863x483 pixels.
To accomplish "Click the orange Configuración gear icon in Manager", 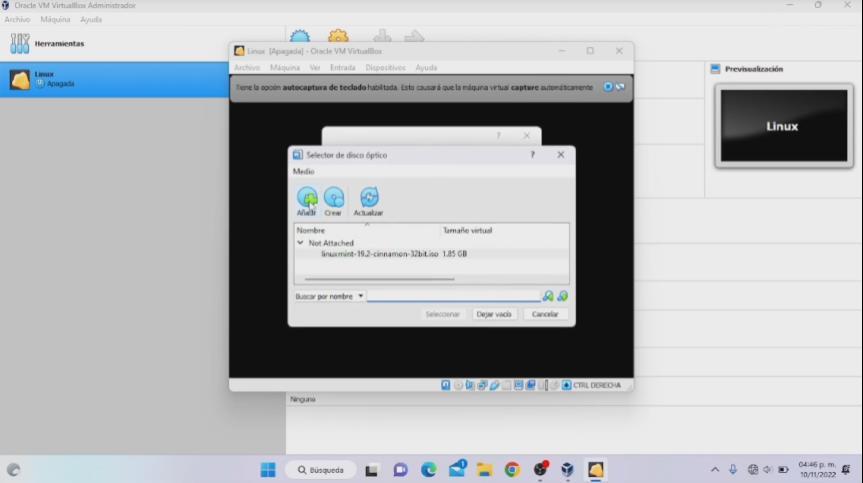I will click(x=338, y=36).
